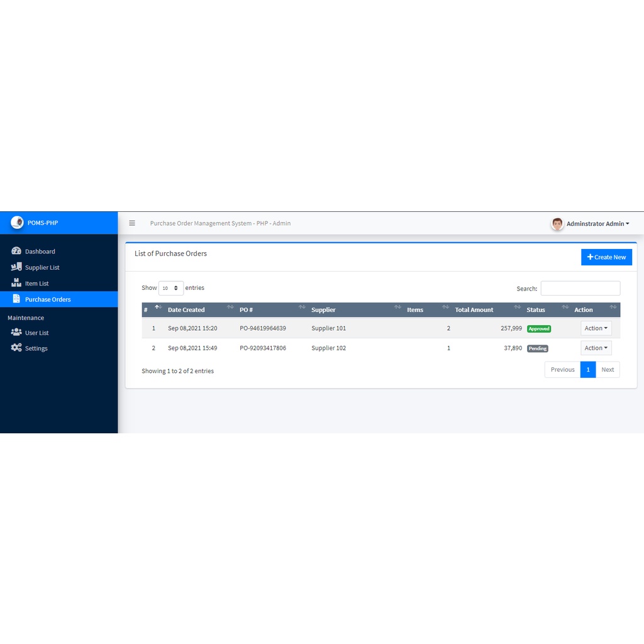Toggle the sidebar hamburger menu icon
Image resolution: width=644 pixels, height=644 pixels.
tap(132, 223)
